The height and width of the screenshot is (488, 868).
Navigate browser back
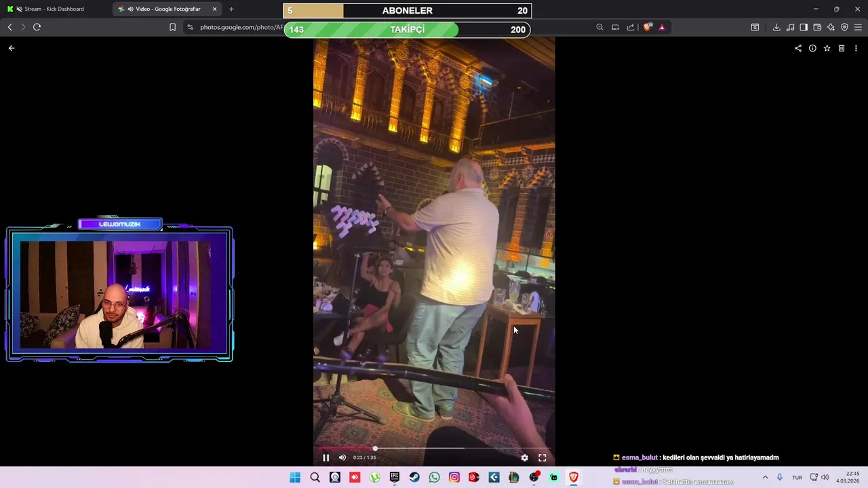pos(9,27)
